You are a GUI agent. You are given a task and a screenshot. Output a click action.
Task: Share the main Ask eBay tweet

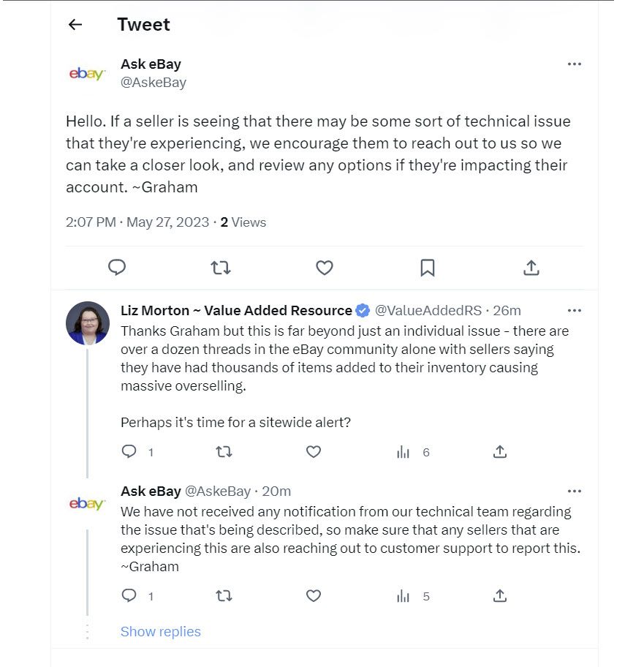click(x=531, y=268)
